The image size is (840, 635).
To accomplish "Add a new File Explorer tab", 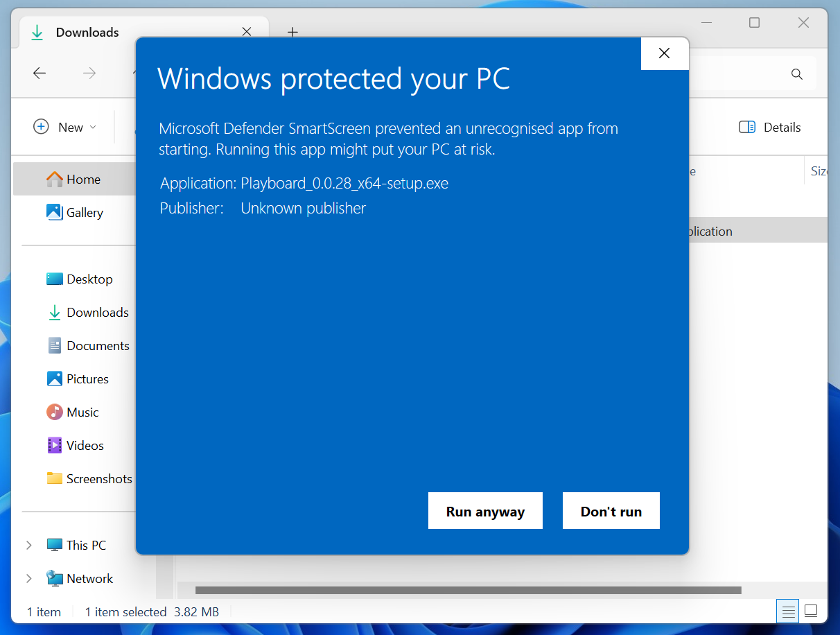I will point(292,32).
